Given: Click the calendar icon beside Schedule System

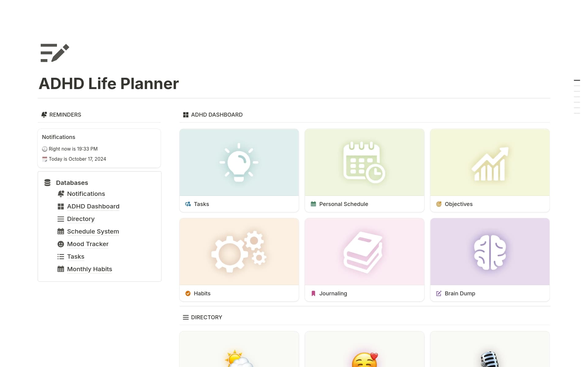Looking at the screenshot, I should [60, 231].
